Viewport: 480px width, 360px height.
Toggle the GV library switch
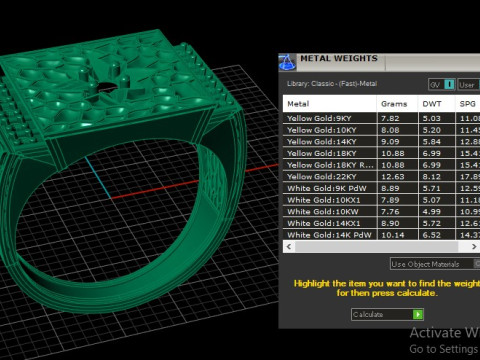441,85
